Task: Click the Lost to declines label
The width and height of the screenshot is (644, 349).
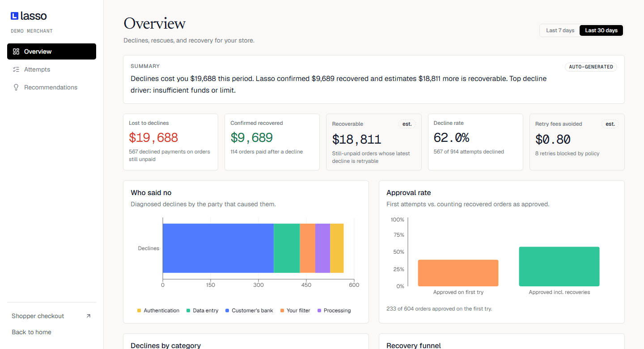Action: pos(149,123)
